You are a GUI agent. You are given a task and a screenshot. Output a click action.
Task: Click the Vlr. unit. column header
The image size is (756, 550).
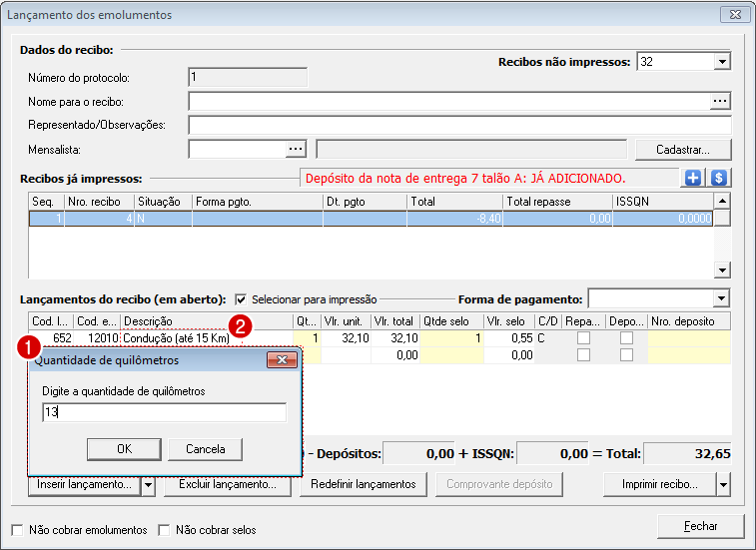346,321
